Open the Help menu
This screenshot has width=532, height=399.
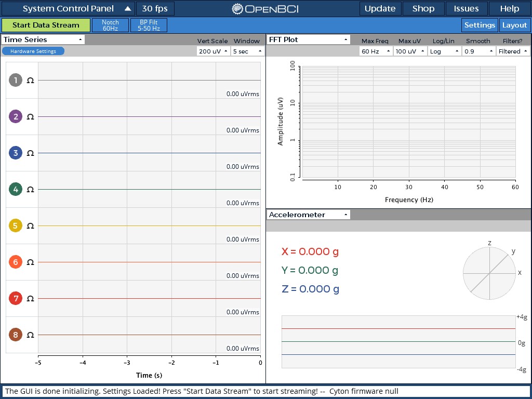click(510, 8)
